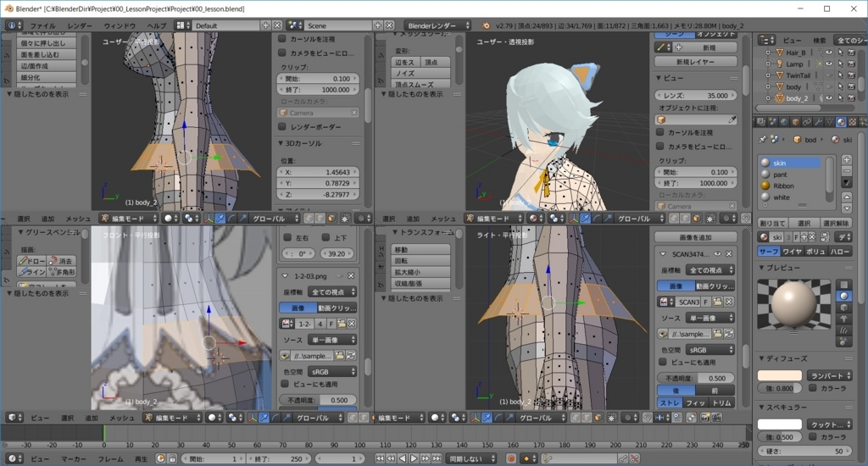Move material slot down arrow
The width and height of the screenshot is (868, 466).
[847, 208]
